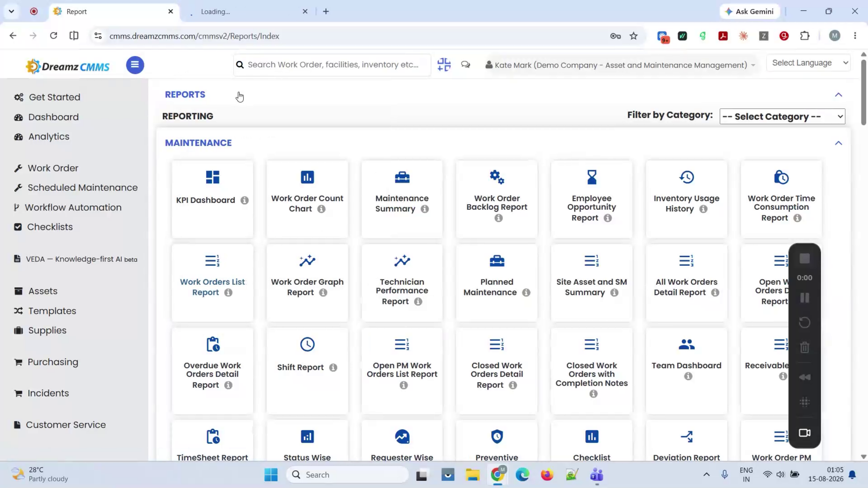The image size is (868, 488).
Task: Click Overdue Work Orders Detail Report icon
Action: tap(213, 344)
